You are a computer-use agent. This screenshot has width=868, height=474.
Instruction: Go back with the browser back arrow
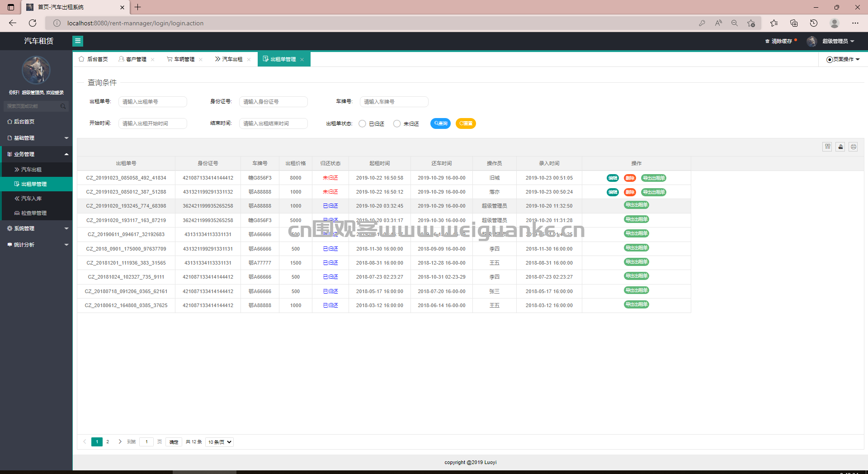(x=13, y=23)
